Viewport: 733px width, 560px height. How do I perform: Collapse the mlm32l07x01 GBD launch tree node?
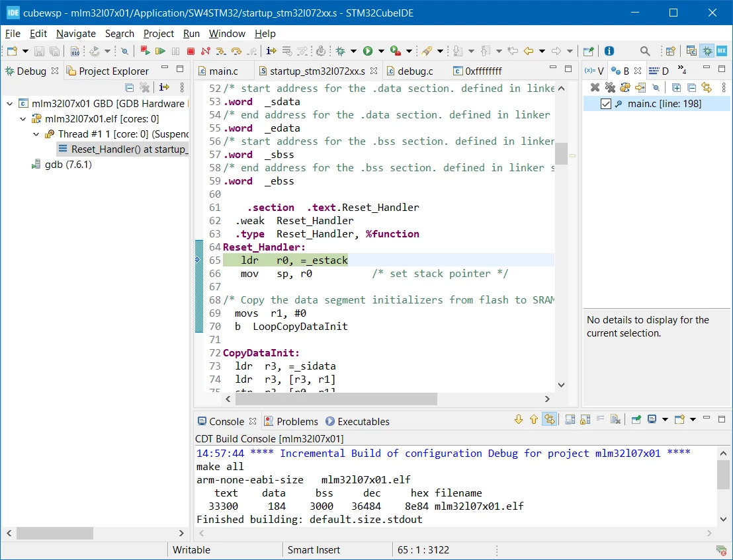[9, 104]
